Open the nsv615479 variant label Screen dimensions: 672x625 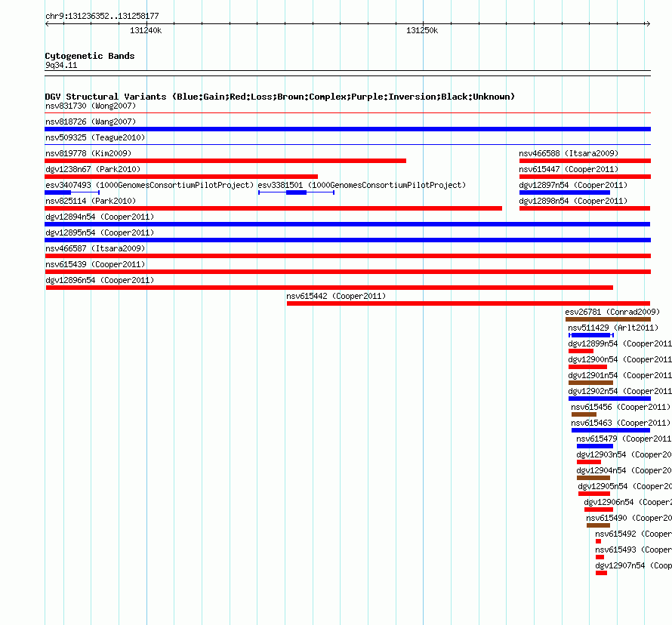click(x=624, y=439)
